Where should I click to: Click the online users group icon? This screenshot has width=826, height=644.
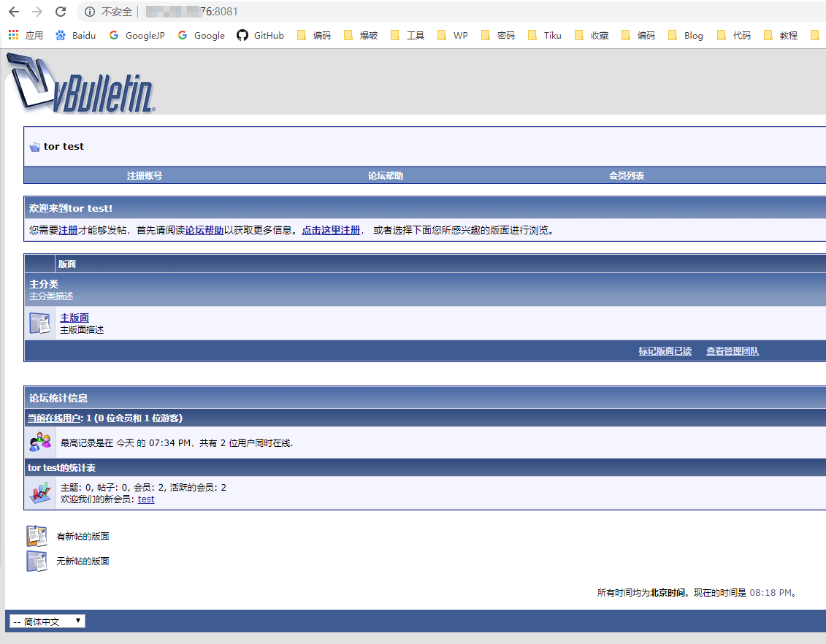[39, 442]
